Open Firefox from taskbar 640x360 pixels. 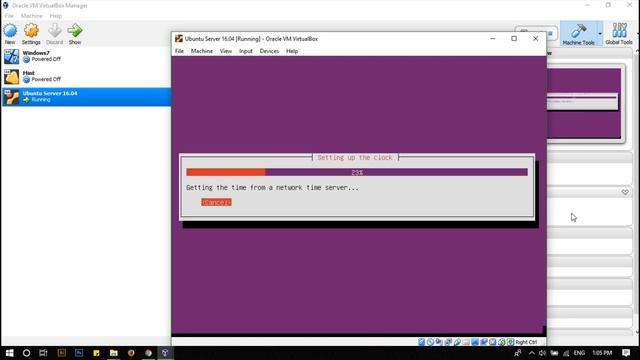click(131, 353)
